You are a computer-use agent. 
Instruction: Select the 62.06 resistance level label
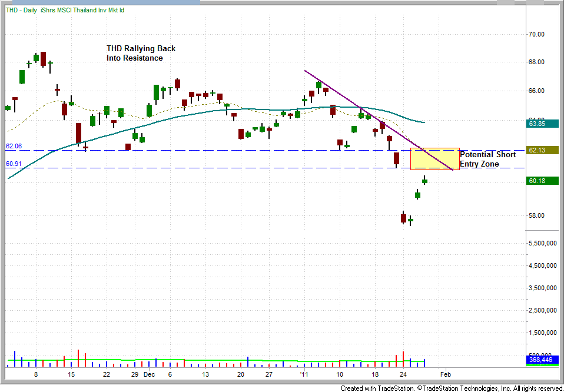(x=14, y=146)
